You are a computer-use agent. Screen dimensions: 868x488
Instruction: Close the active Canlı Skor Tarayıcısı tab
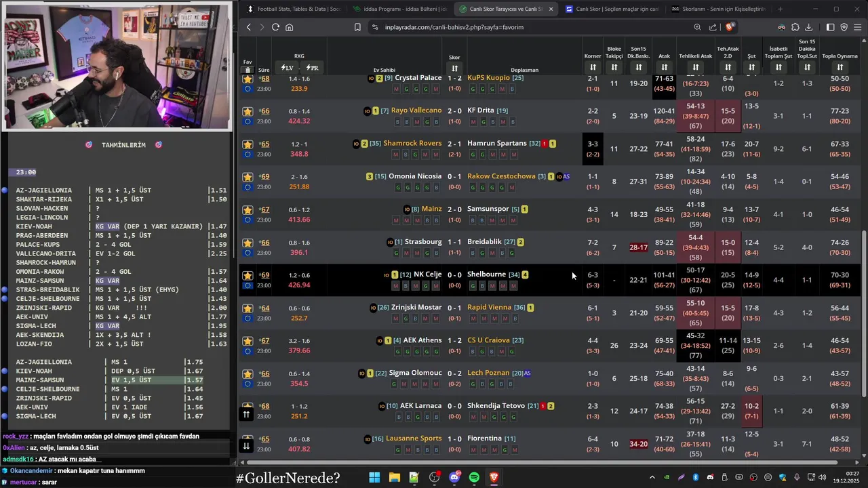tap(551, 9)
